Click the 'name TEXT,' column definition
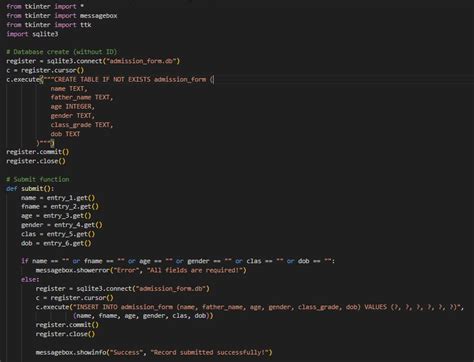Screen dimensions: 474x362 click(69, 89)
